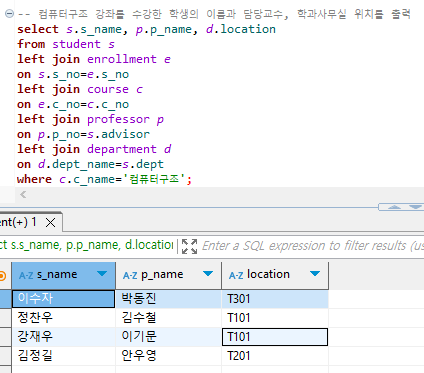Select cell 박동진 in p_name column
The width and height of the screenshot is (424, 373).
(169, 299)
